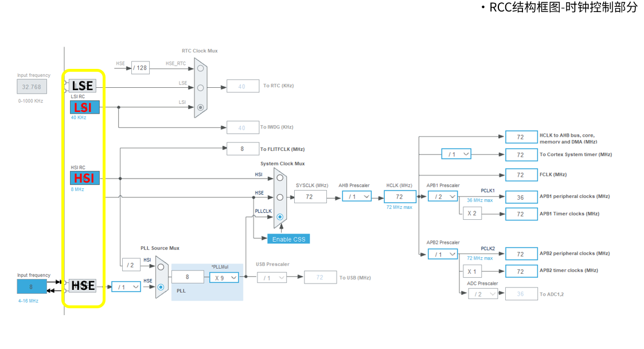
Task: Open the APB1 Prescaler dropdown
Action: 443,196
